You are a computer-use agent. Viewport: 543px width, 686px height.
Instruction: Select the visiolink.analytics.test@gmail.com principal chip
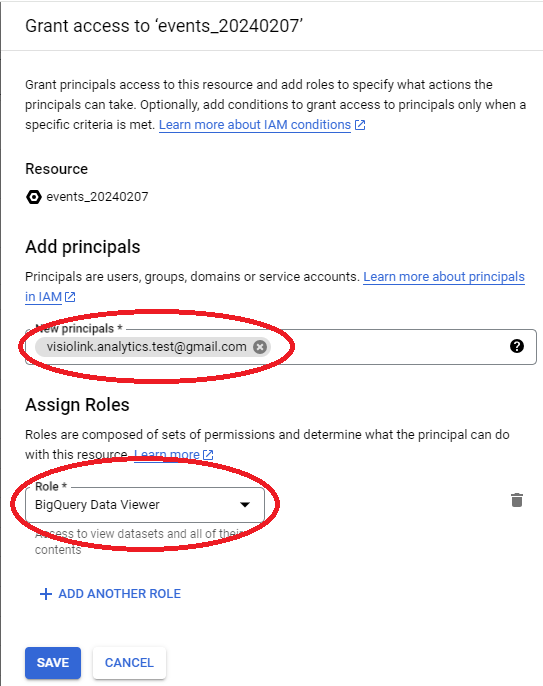pos(147,347)
